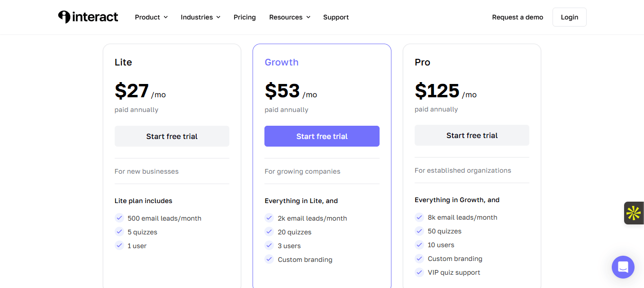Click the Request a demo link
Image resolution: width=644 pixels, height=288 pixels.
coord(517,17)
